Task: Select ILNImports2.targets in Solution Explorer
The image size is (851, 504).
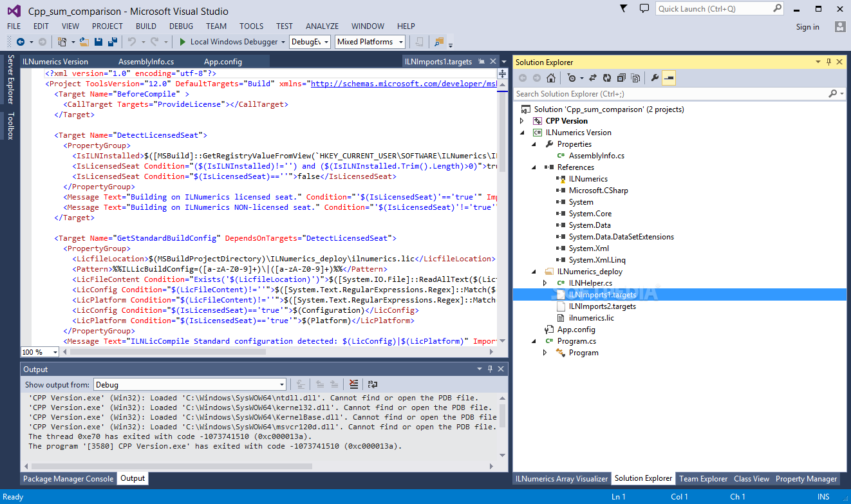Action: click(x=602, y=306)
